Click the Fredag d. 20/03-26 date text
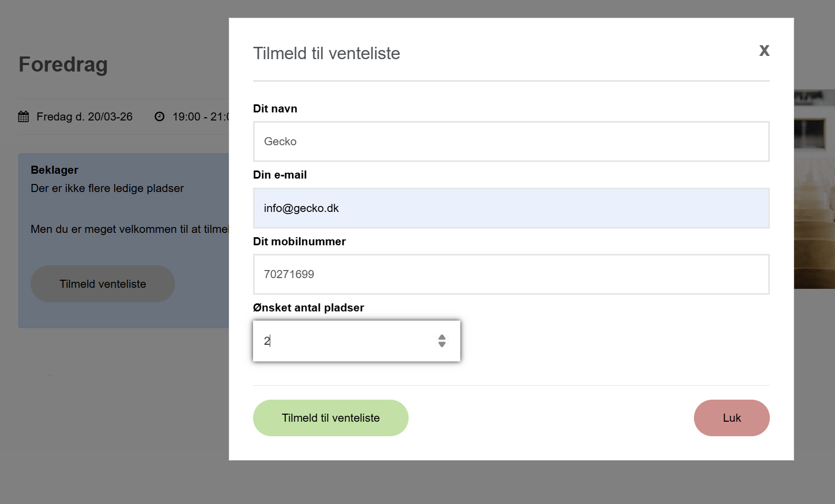Image resolution: width=835 pixels, height=504 pixels. click(84, 116)
